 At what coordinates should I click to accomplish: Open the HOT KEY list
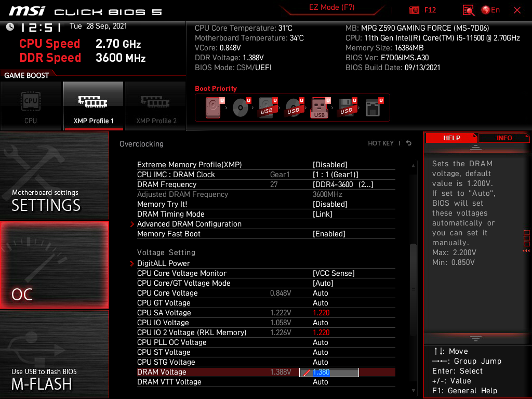pyautogui.click(x=381, y=143)
